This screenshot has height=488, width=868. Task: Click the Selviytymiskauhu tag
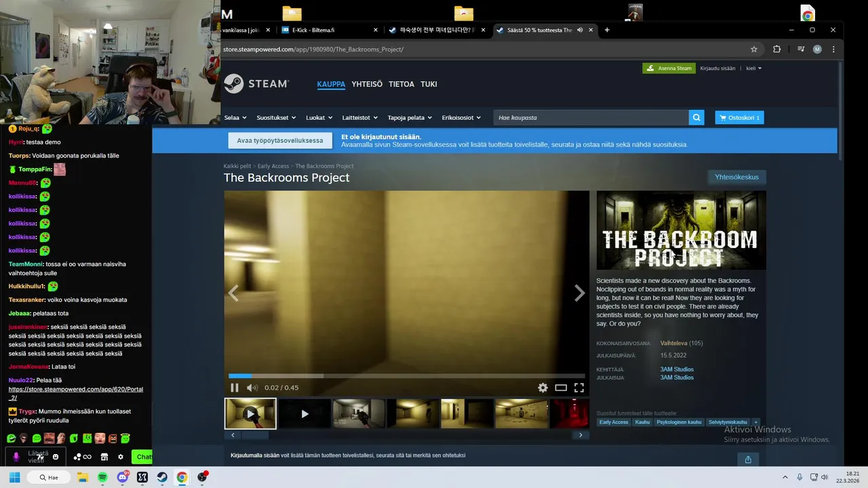(728, 422)
